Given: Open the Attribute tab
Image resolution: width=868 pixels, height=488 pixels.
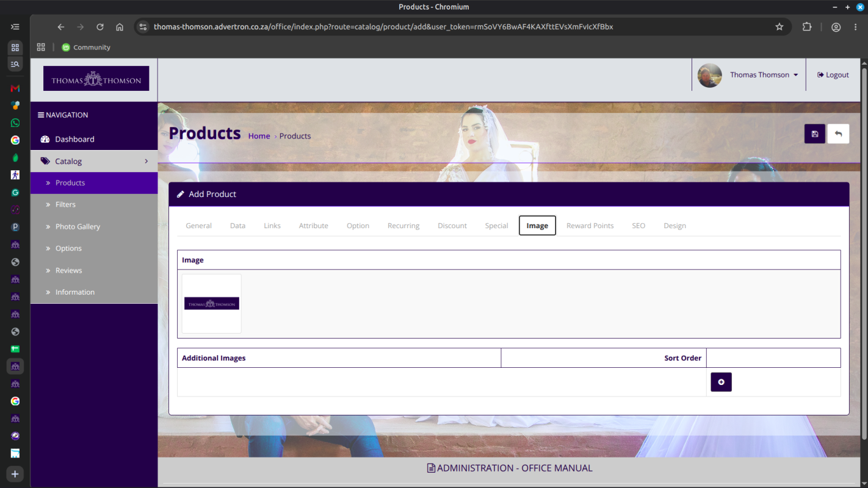Looking at the screenshot, I should (313, 226).
